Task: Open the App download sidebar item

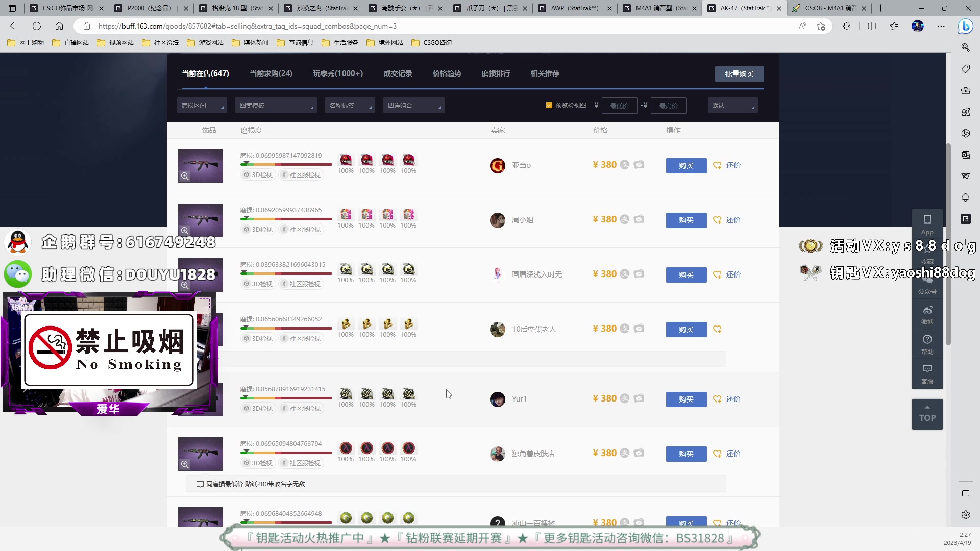Action: pyautogui.click(x=927, y=224)
